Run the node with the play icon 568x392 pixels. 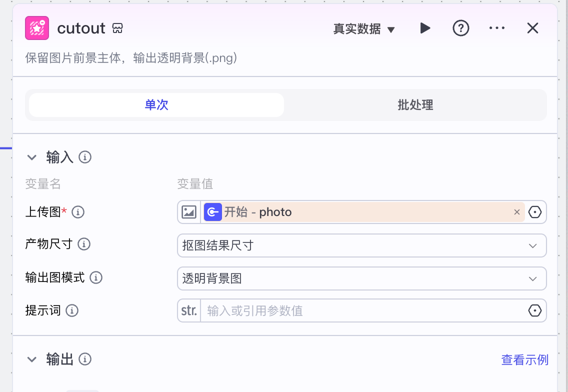(425, 28)
